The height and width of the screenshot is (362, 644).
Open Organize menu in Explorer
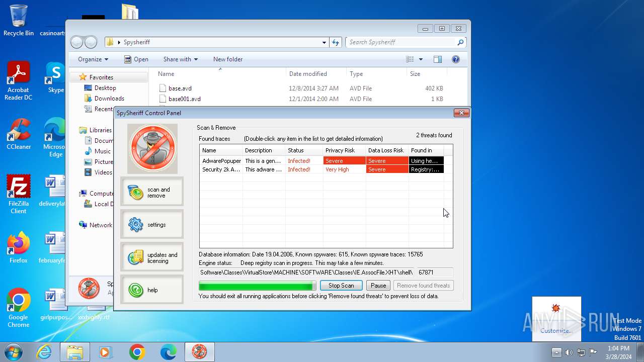[x=93, y=59]
